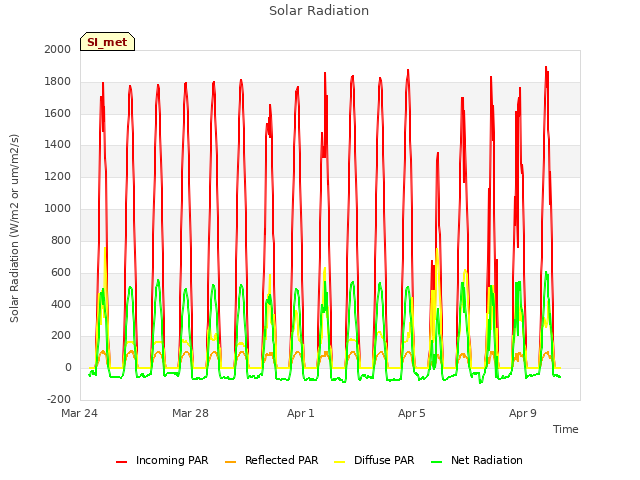Click the 800 y-axis tick label
The width and height of the screenshot is (640, 480).
(x=61, y=240)
